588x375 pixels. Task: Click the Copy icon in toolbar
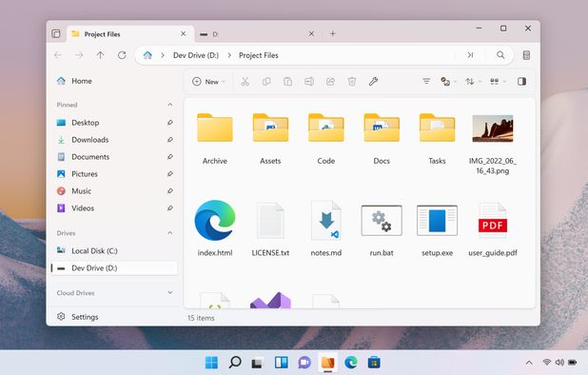[266, 81]
